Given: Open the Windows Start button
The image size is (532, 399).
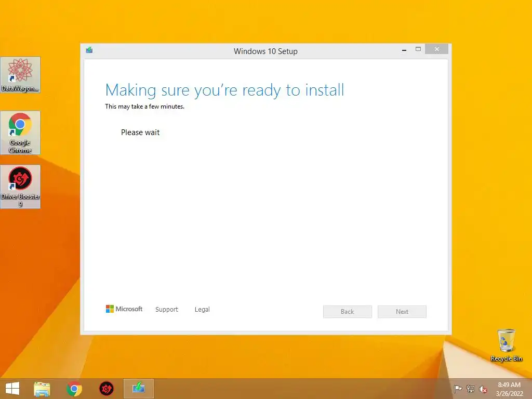Looking at the screenshot, I should tap(12, 389).
